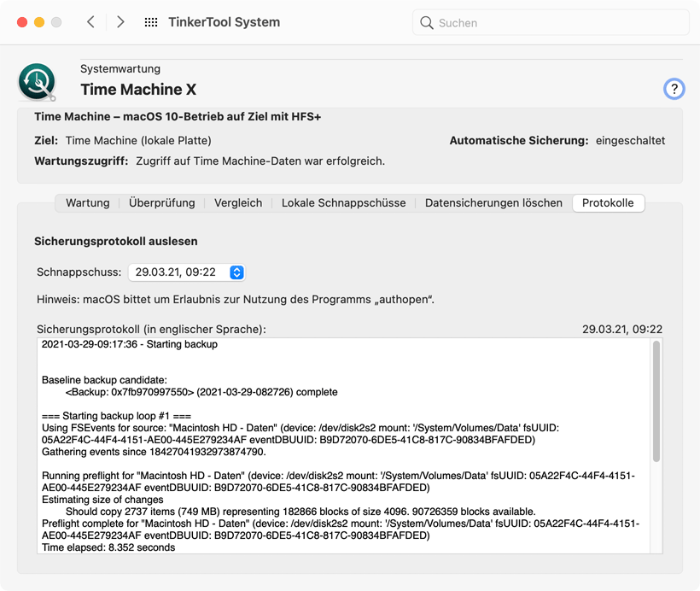Select the Protokolle tab
The image size is (700, 591).
coord(608,202)
